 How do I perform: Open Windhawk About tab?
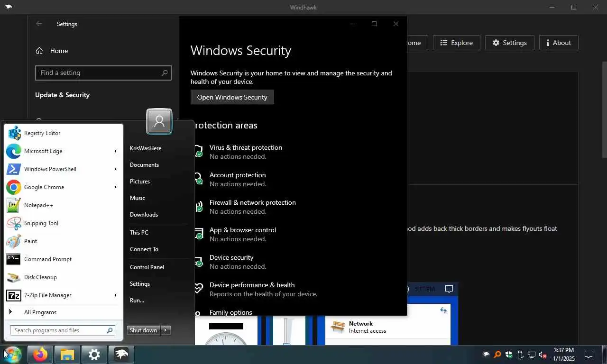[x=559, y=43]
